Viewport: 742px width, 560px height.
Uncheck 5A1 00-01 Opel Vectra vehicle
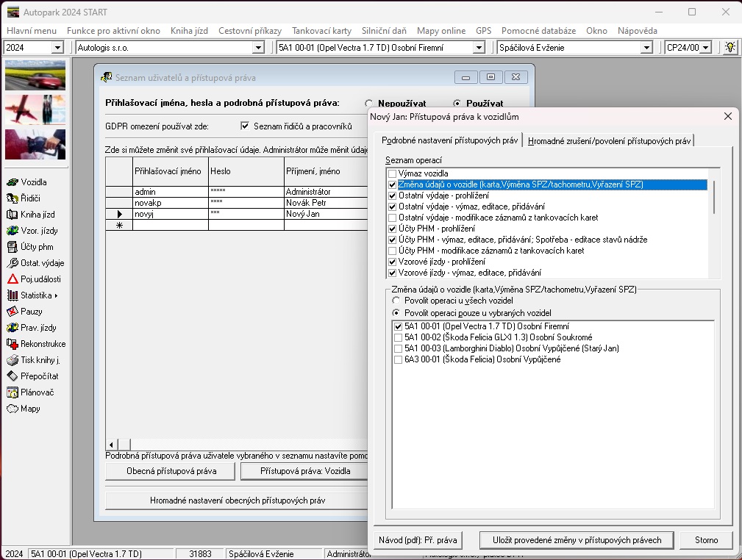pyautogui.click(x=398, y=326)
